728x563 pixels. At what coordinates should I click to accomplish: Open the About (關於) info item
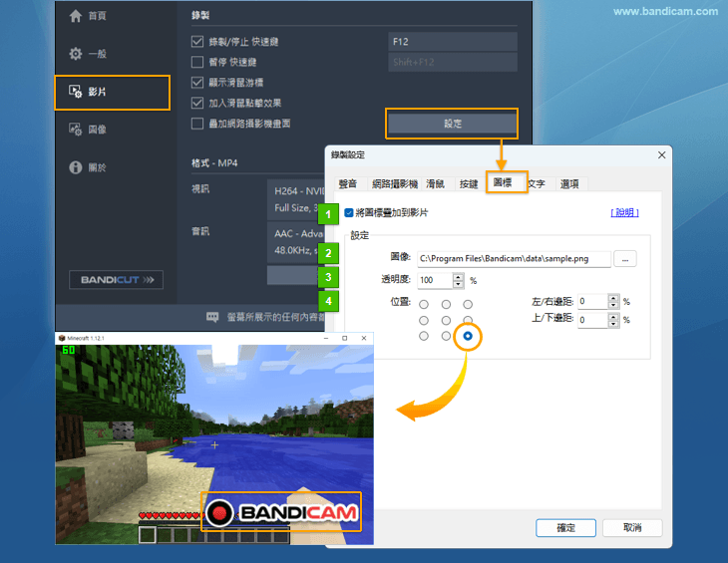[88, 167]
